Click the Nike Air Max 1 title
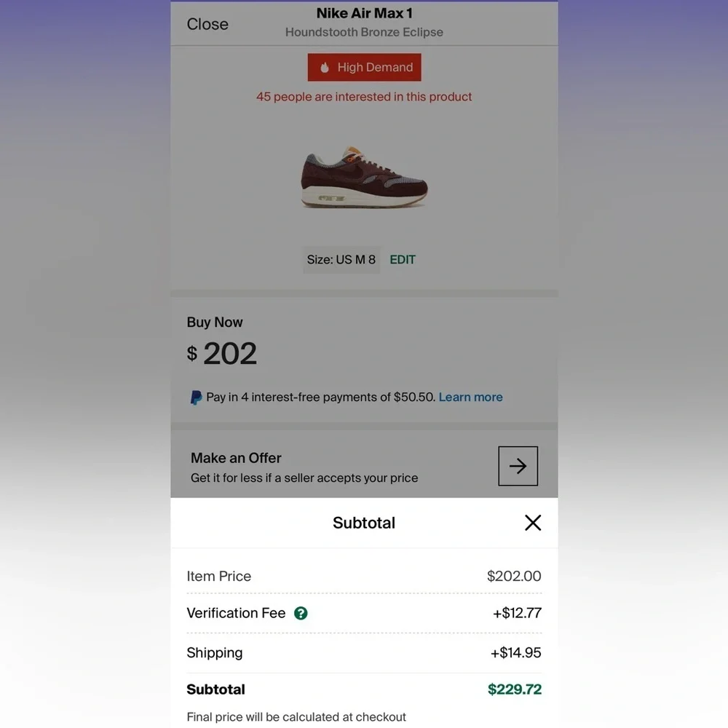 tap(364, 13)
